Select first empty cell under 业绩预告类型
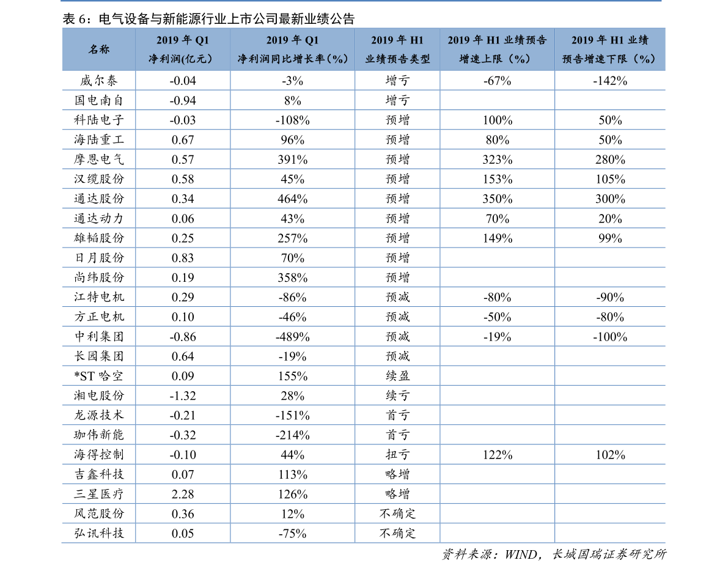728x574 pixels. pyautogui.click(x=397, y=81)
